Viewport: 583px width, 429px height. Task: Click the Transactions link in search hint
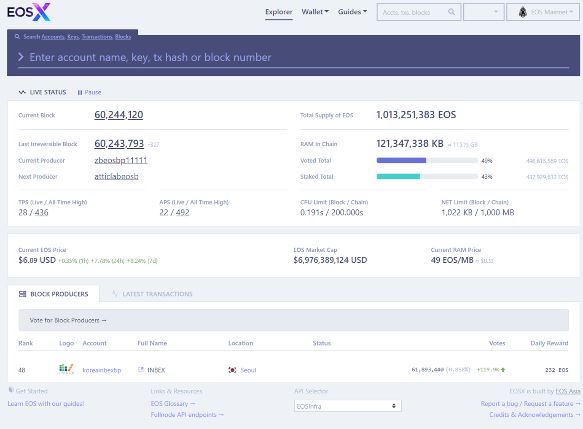tap(97, 37)
